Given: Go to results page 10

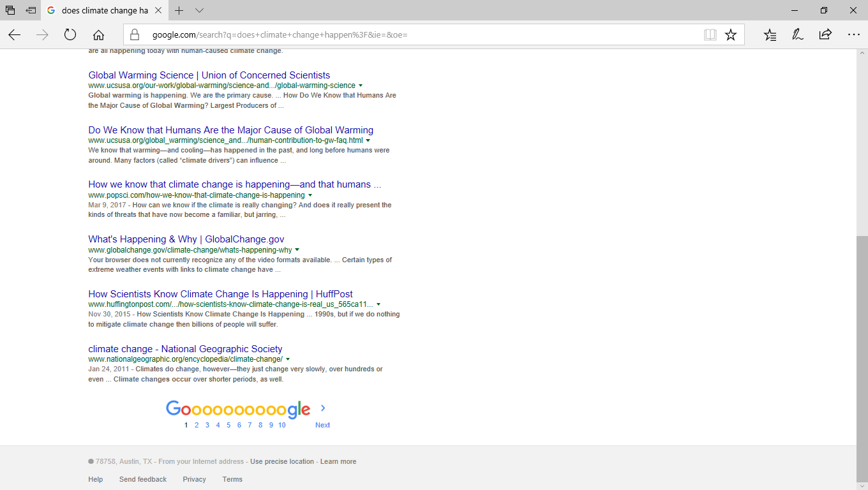Looking at the screenshot, I should coord(282,425).
